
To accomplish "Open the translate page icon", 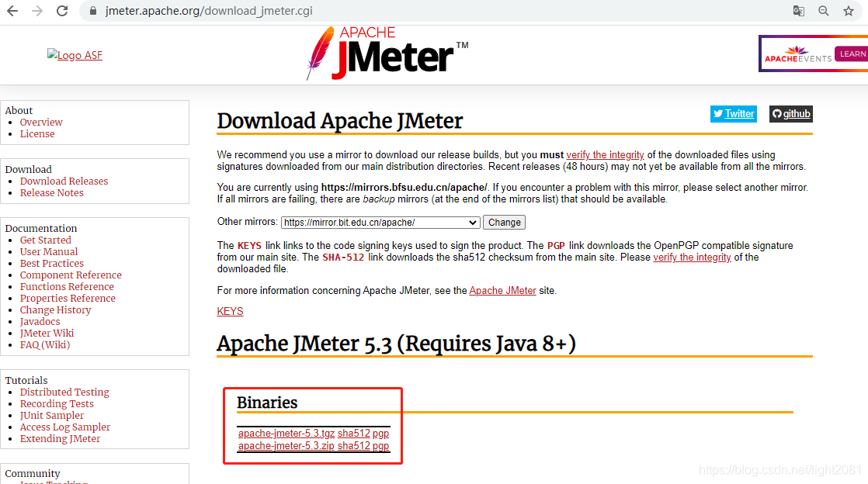I will pos(798,11).
